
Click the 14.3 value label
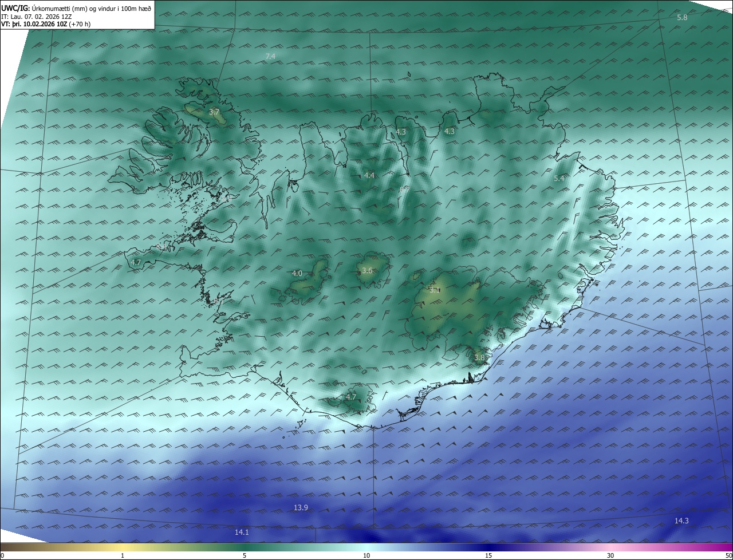pyautogui.click(x=681, y=520)
